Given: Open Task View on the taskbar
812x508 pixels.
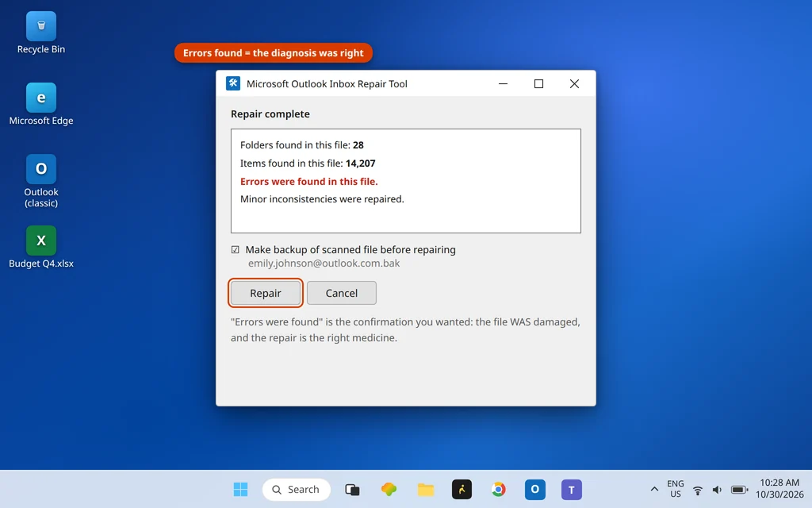Looking at the screenshot, I should pos(352,489).
